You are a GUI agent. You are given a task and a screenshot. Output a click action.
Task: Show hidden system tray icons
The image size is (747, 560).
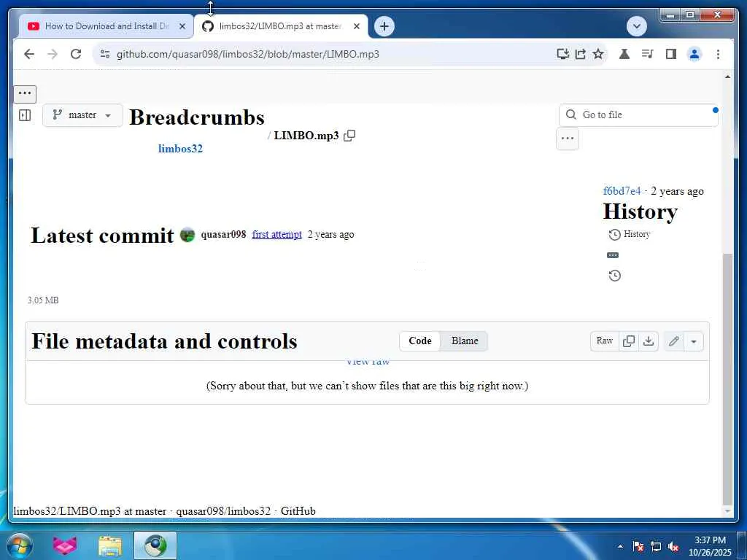(620, 546)
